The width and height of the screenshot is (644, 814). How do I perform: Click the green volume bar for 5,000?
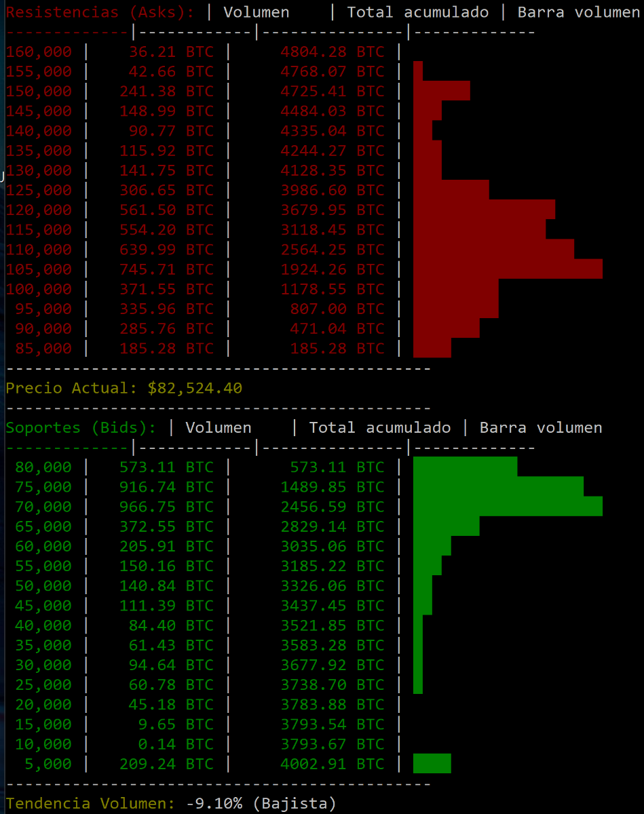[432, 764]
